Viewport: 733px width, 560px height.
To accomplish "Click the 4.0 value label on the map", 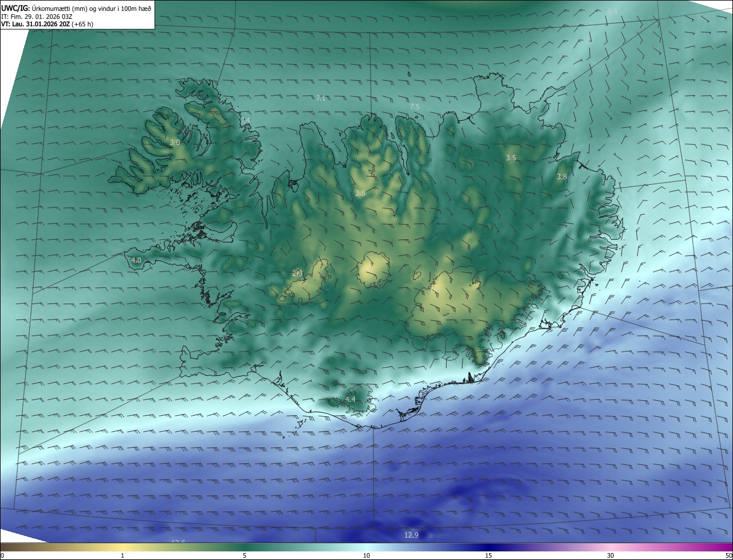I will point(136,260).
